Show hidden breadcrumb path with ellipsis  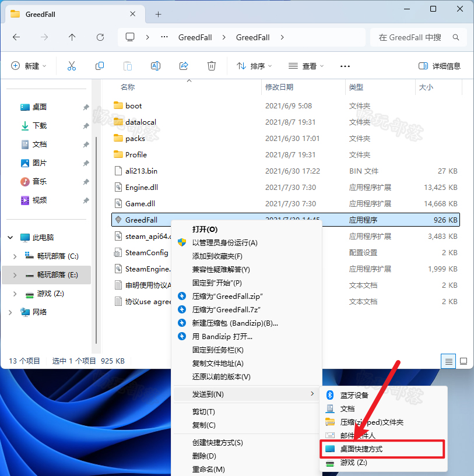pos(164,37)
